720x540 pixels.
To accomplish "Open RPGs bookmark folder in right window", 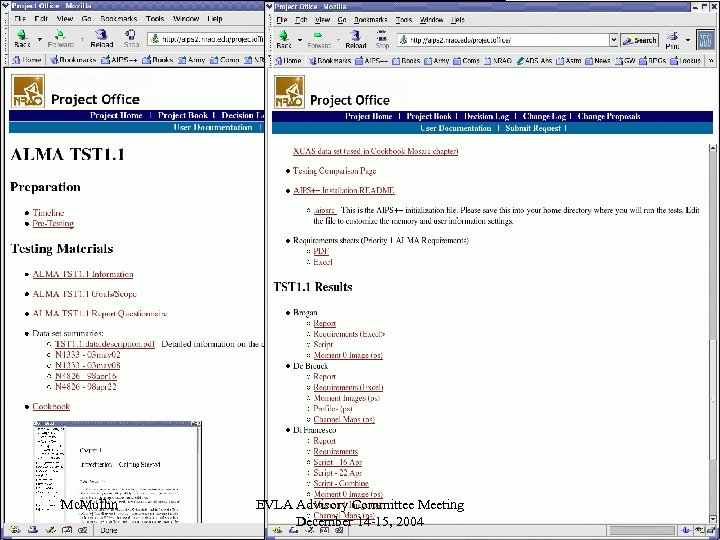I will (x=652, y=60).
